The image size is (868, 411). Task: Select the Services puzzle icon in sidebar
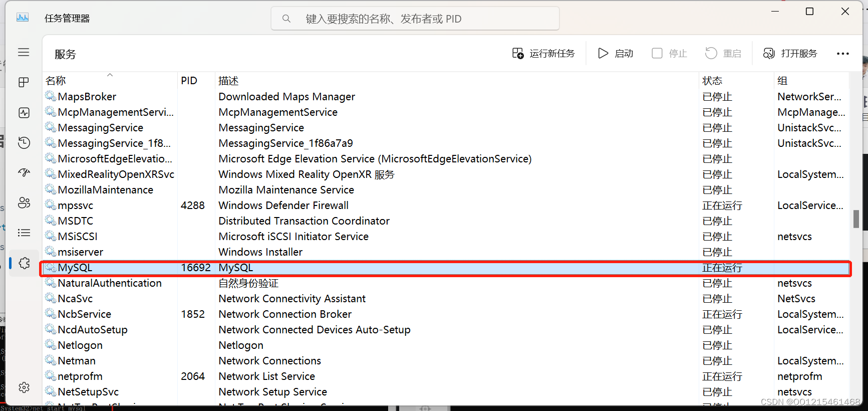click(24, 263)
